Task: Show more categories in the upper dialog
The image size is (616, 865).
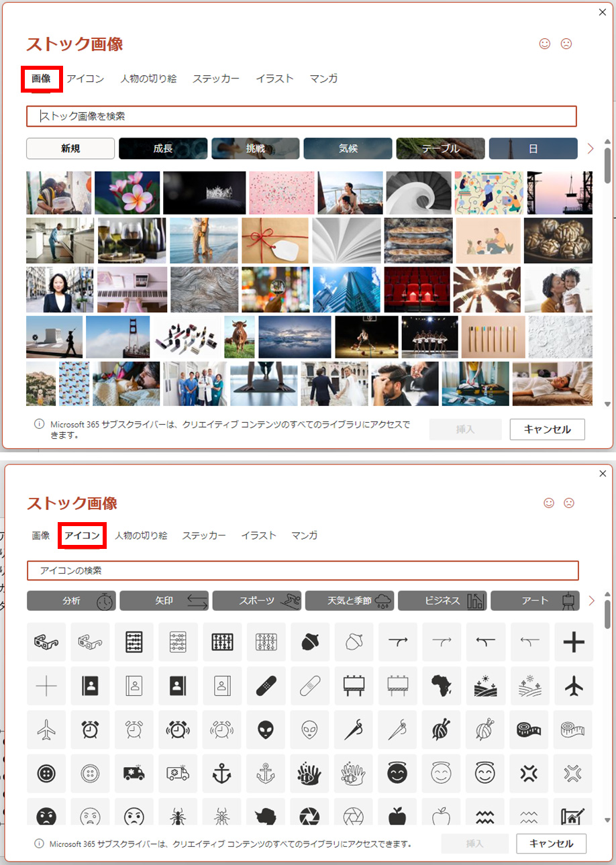Action: (x=591, y=148)
